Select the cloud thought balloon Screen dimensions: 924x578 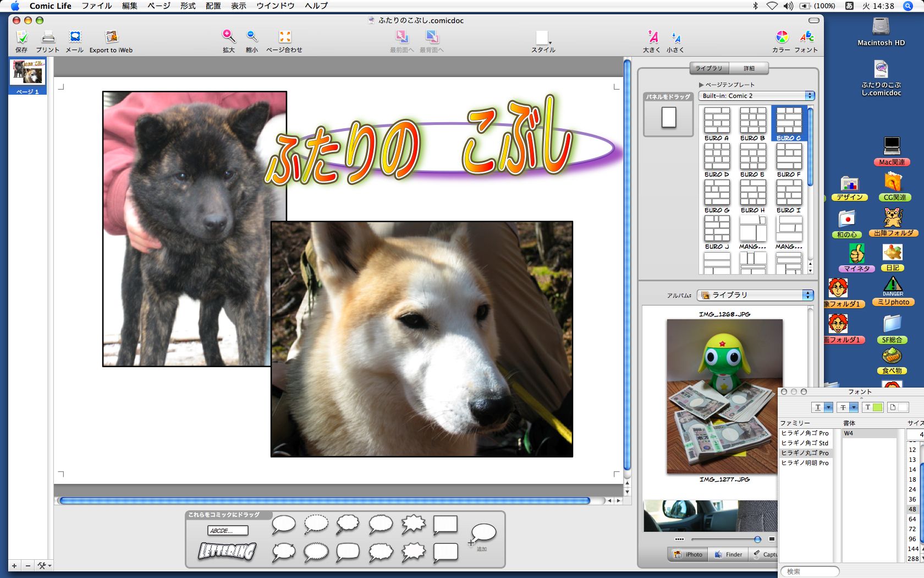pyautogui.click(x=348, y=524)
